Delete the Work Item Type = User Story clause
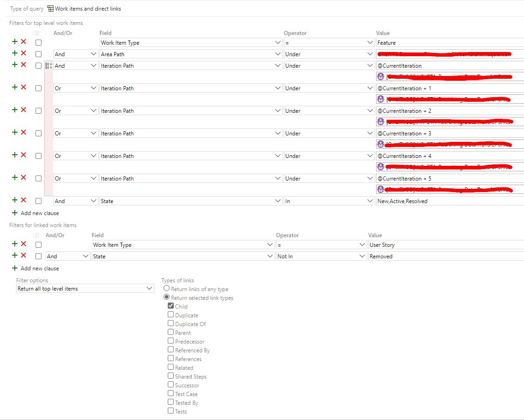The image size is (524, 420). tap(24, 244)
